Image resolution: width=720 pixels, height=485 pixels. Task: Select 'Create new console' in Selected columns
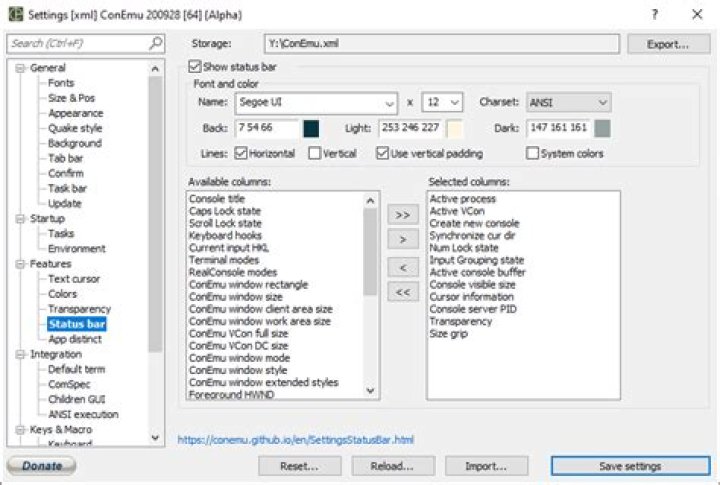474,223
